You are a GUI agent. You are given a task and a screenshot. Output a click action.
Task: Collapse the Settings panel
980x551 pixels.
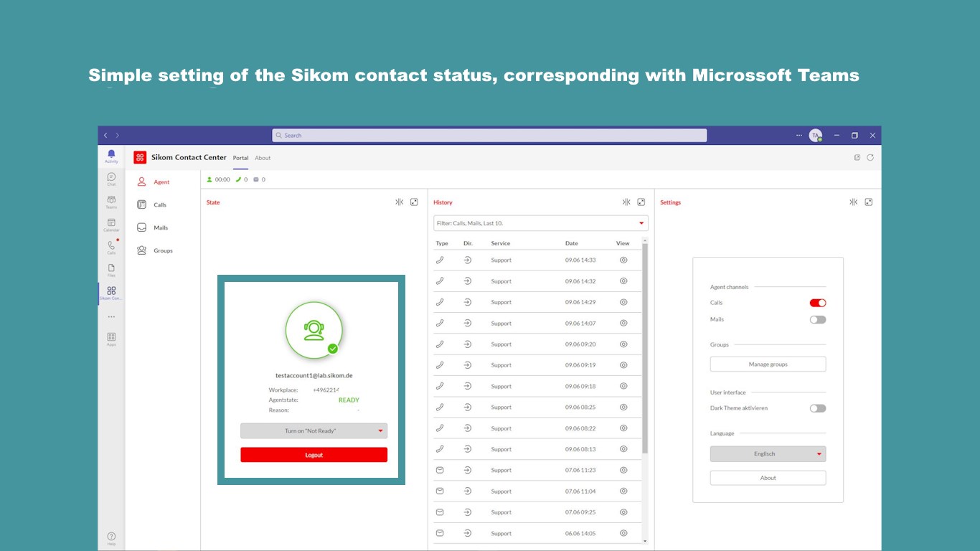(854, 202)
